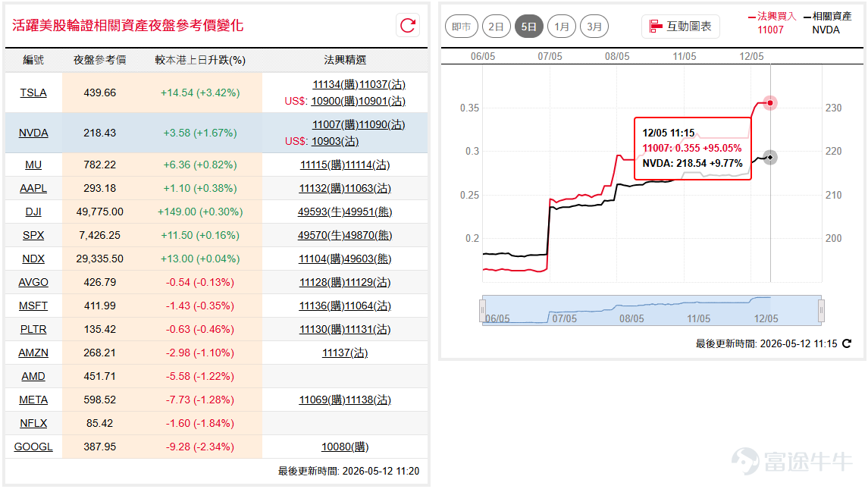Image resolution: width=868 pixels, height=489 pixels.
Task: Open warrant 11131(沽) for PLTR
Action: tap(368, 330)
